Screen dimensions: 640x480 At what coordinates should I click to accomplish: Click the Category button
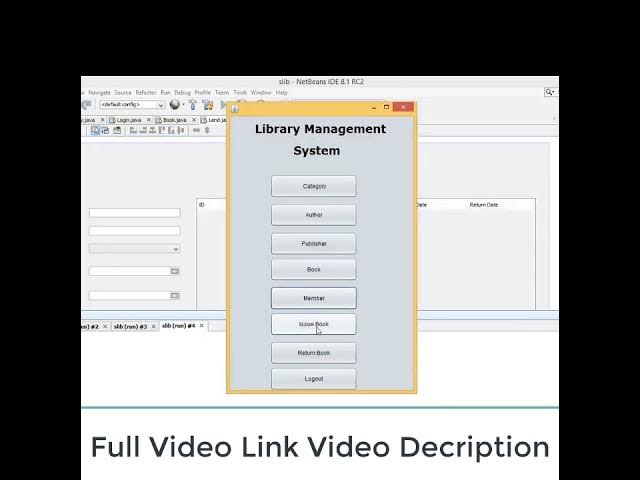click(x=314, y=186)
